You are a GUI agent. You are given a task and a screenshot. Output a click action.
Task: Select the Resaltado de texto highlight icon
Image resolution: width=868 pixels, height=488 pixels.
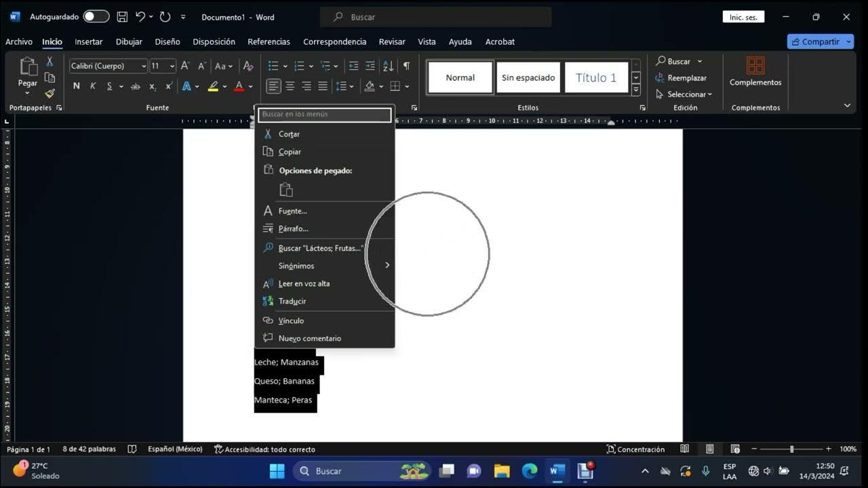pyautogui.click(x=212, y=86)
